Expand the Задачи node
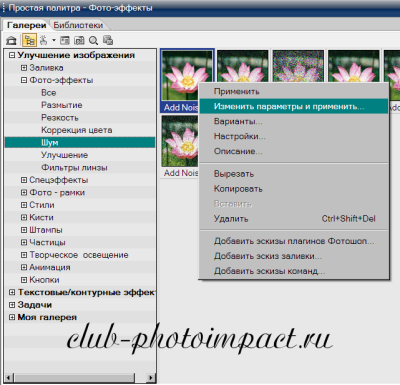Image resolution: width=400 pixels, height=385 pixels. coord(12,305)
